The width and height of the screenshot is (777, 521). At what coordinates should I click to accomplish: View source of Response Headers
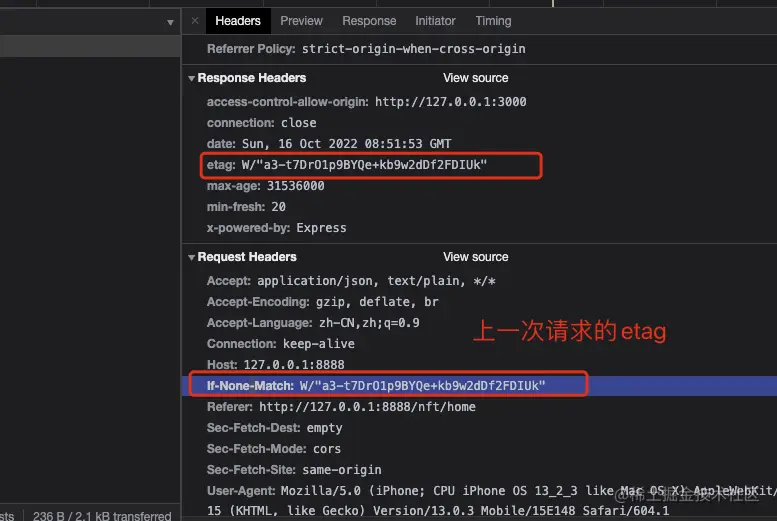point(476,78)
